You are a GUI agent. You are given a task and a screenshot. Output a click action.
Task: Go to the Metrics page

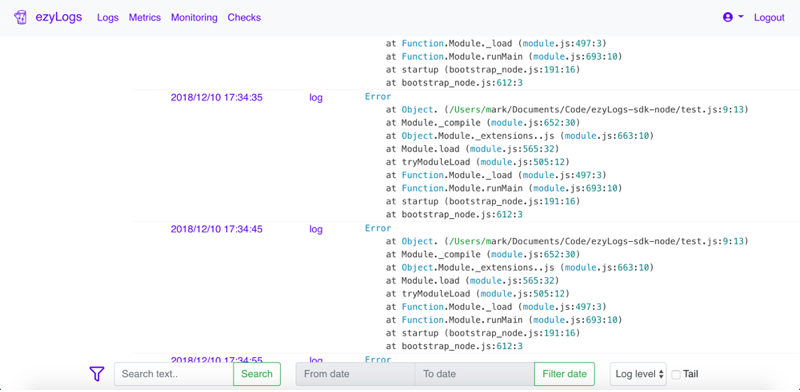click(145, 17)
